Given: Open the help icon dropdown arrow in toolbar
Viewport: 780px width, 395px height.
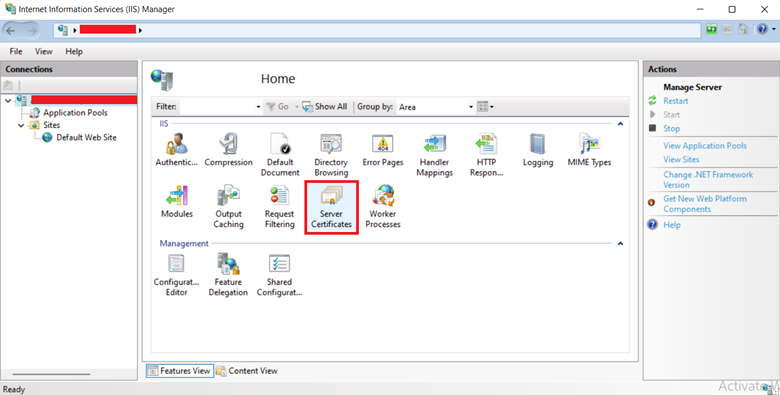Looking at the screenshot, I should (x=774, y=29).
